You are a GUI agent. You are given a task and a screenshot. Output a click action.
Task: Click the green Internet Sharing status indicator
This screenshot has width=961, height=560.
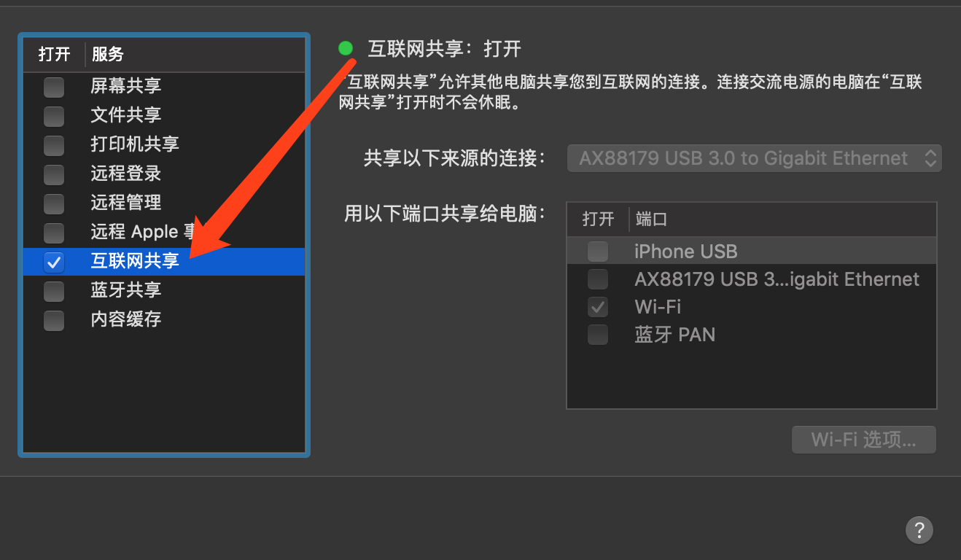(x=346, y=49)
